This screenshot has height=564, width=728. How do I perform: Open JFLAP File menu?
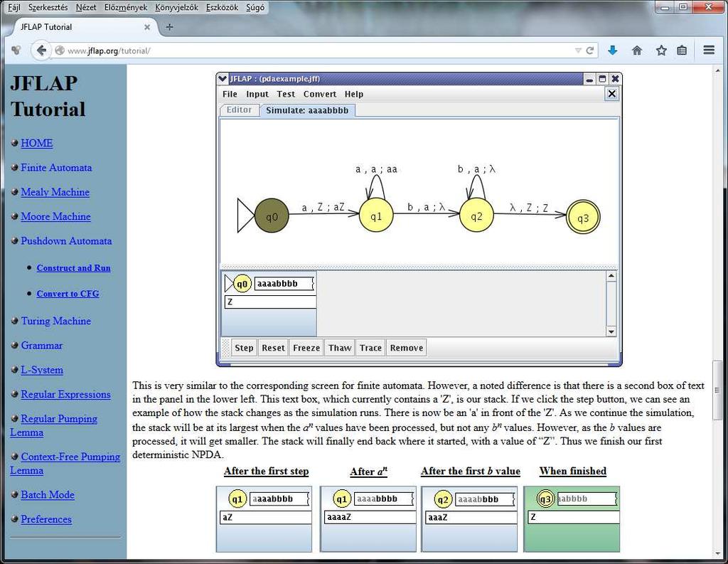coord(230,94)
